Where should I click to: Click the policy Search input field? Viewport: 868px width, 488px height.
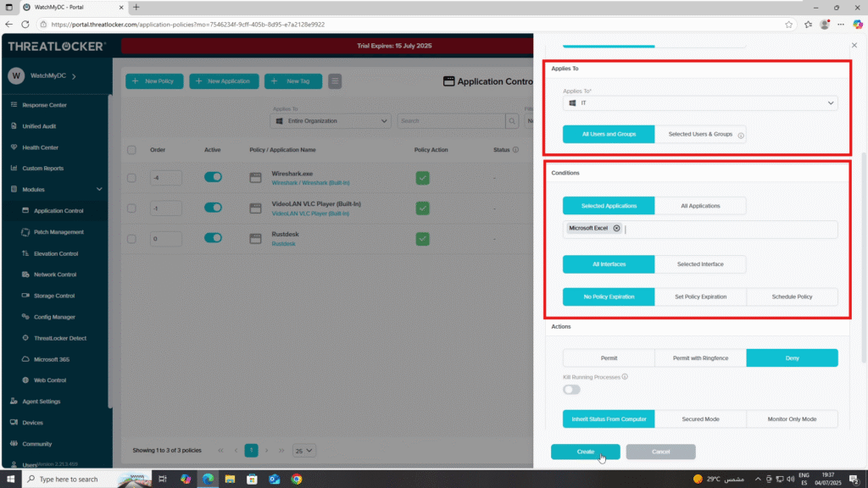pyautogui.click(x=451, y=121)
